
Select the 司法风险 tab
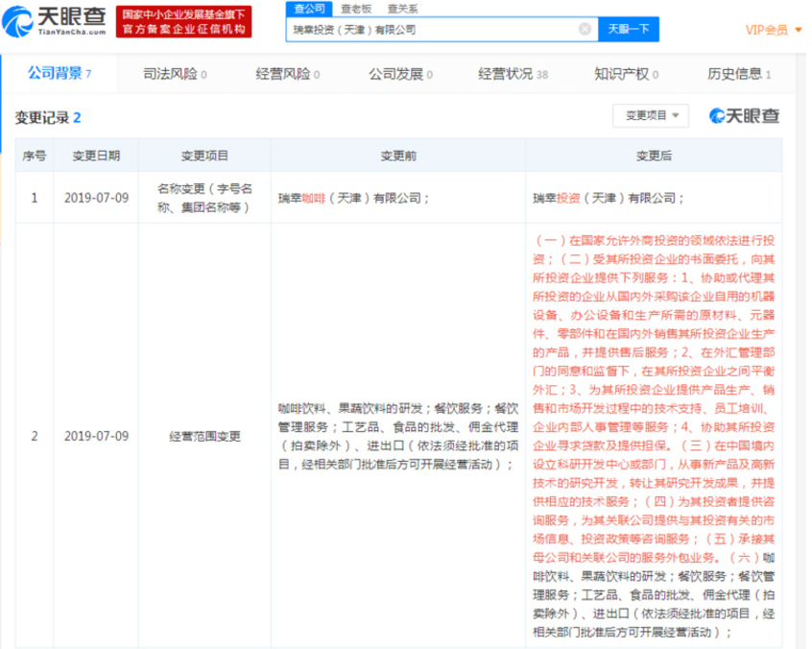(175, 74)
